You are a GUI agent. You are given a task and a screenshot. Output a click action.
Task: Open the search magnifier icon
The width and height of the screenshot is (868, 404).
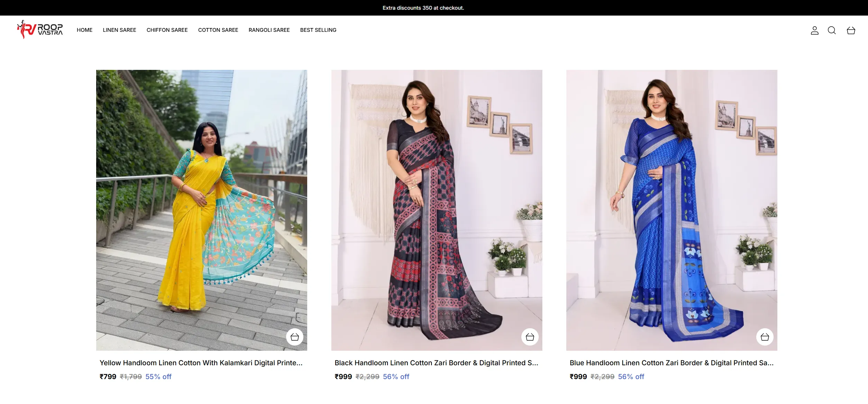(832, 30)
